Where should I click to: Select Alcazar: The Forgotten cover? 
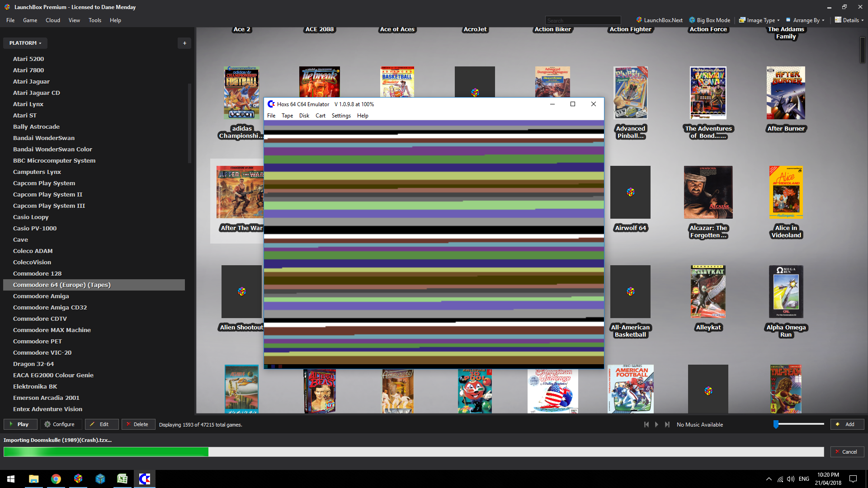coord(708,192)
